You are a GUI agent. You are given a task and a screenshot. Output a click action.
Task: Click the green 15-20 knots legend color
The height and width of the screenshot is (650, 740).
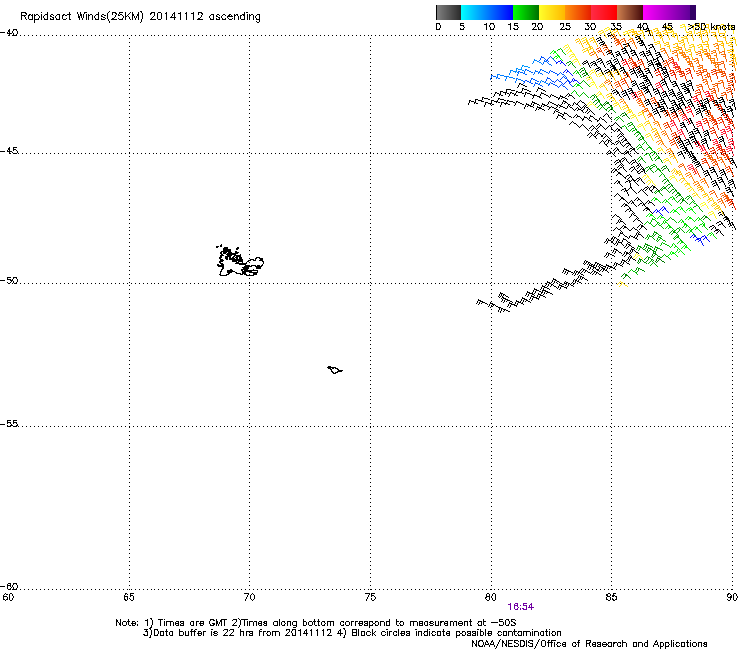pyautogui.click(x=526, y=12)
